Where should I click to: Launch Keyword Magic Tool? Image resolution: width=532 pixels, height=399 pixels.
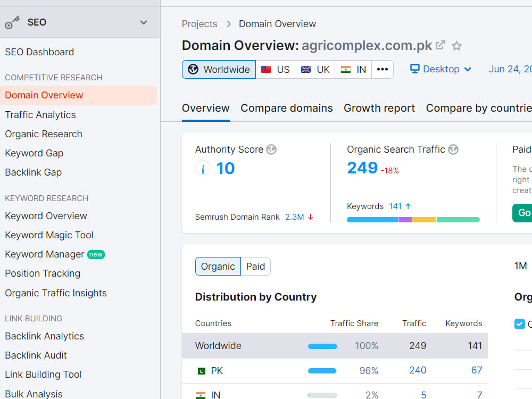[49, 235]
